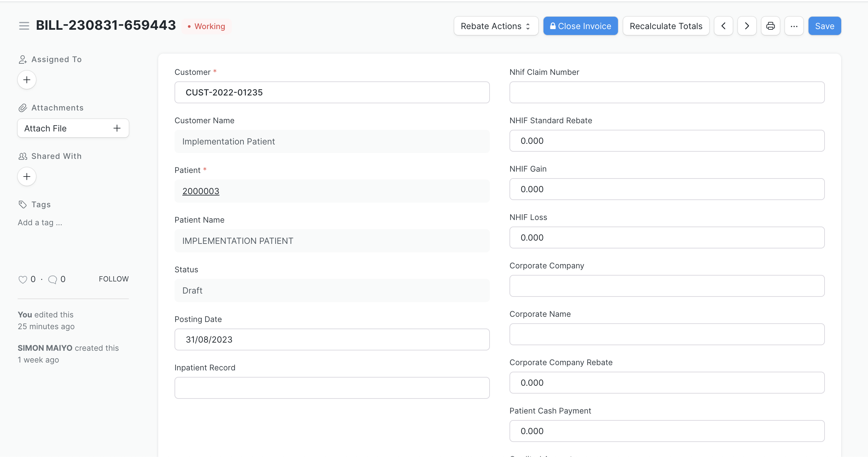Image resolution: width=868 pixels, height=457 pixels.
Task: Open patient link 2000003
Action: pyautogui.click(x=200, y=191)
